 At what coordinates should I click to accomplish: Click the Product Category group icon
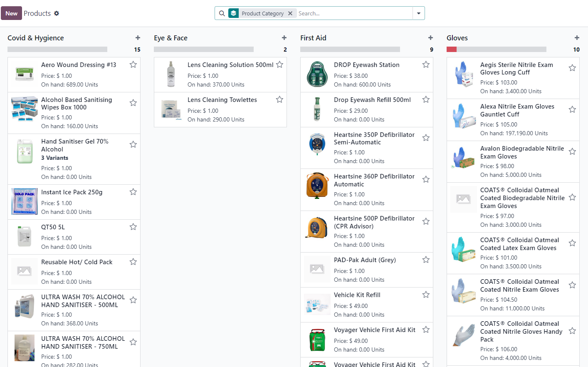pyautogui.click(x=234, y=13)
